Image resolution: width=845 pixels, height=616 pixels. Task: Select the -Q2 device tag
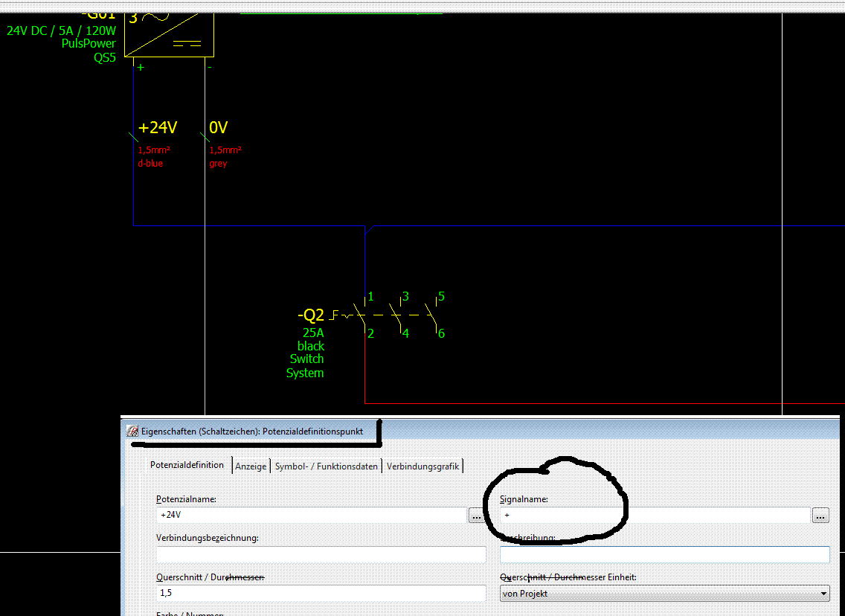[311, 315]
